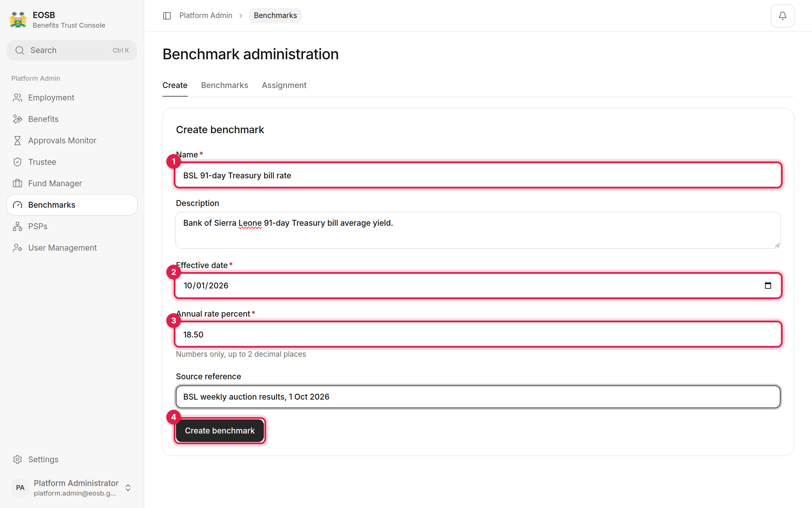Click the 'Benefits Trust Console' subtitle
The width and height of the screenshot is (812, 508).
(x=69, y=25)
